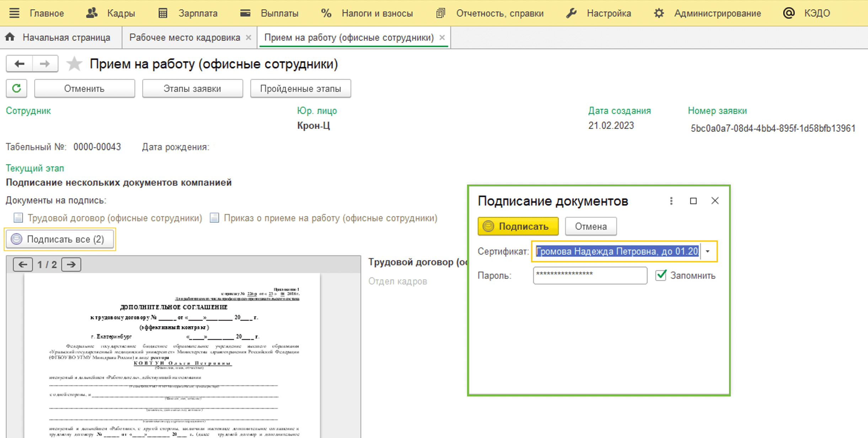Select the Прием на работу tab
This screenshot has width=868, height=438.
[x=349, y=37]
